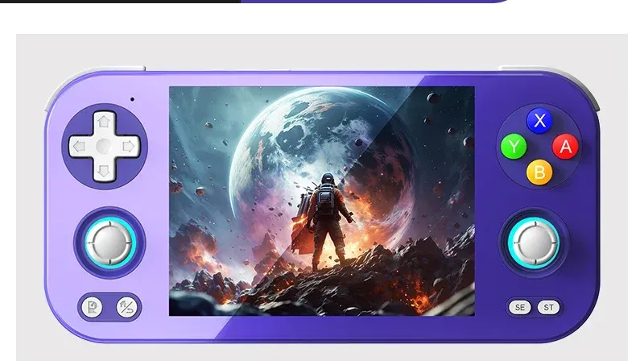This screenshot has width=644, height=361.
Task: Click the yellow B button on the console
Action: pos(539,172)
